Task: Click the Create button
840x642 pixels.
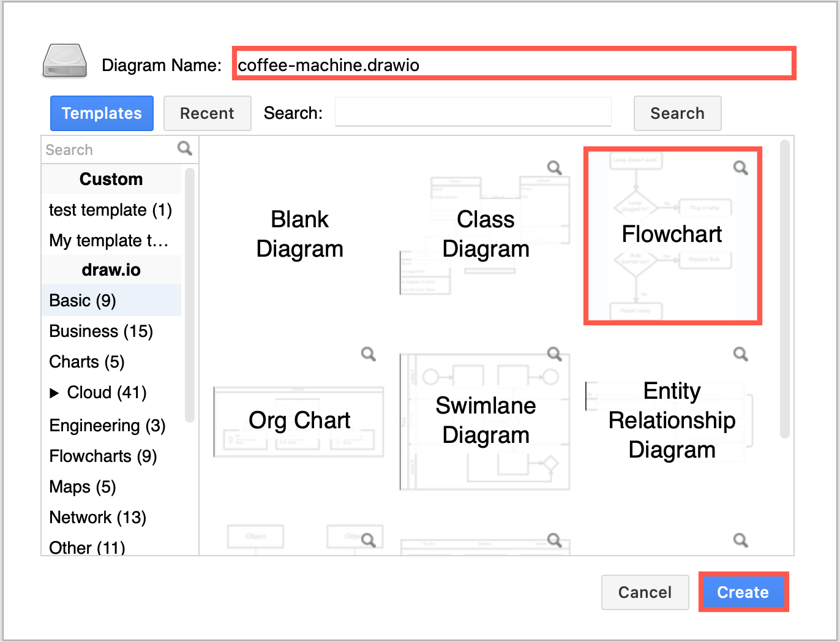Action: click(x=743, y=592)
